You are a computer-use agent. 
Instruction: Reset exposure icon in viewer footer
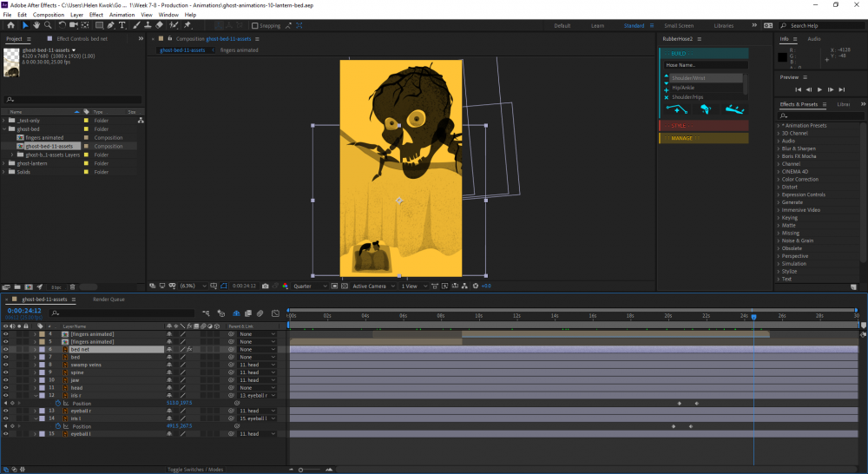pos(475,286)
